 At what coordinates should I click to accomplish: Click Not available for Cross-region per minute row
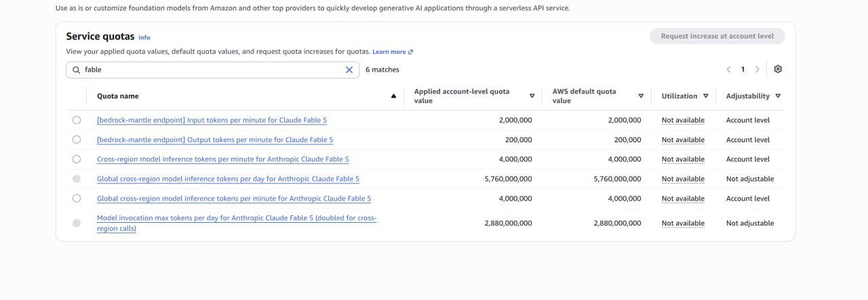(x=683, y=159)
